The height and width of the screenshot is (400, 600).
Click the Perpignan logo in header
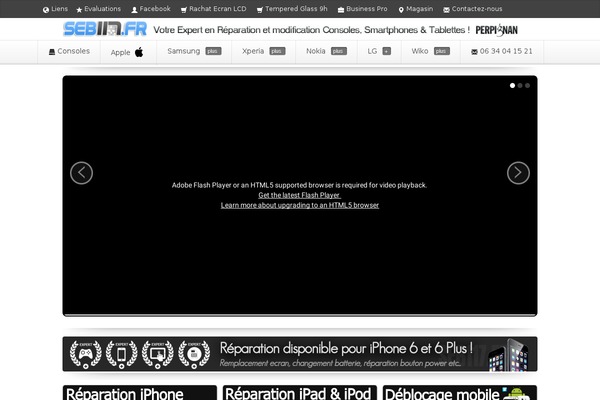click(x=496, y=30)
